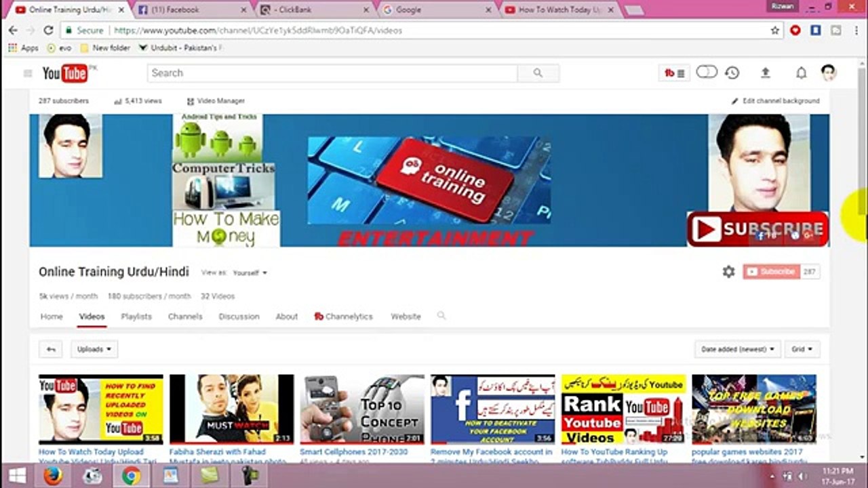868x488 pixels.
Task: Click the channel search magnifier icon
Action: [x=441, y=316]
